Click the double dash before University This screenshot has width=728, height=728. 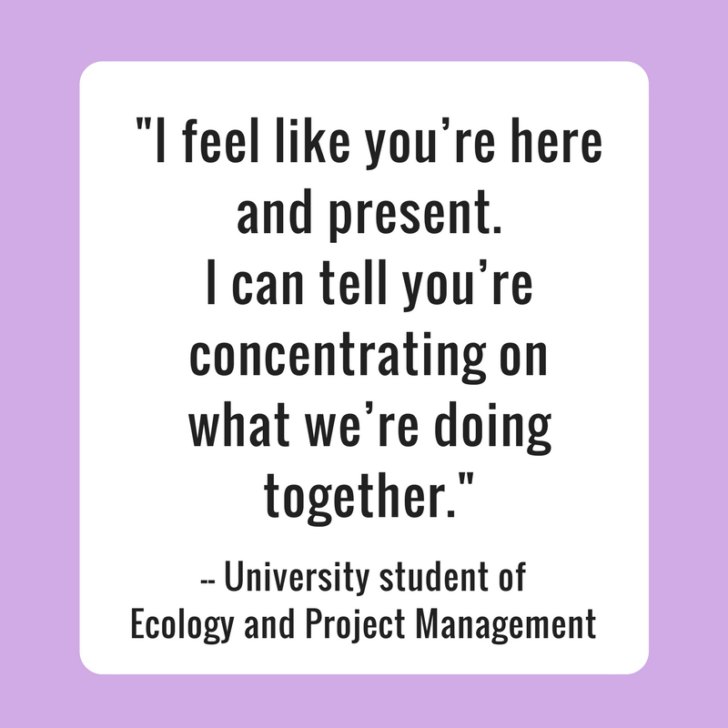click(209, 581)
